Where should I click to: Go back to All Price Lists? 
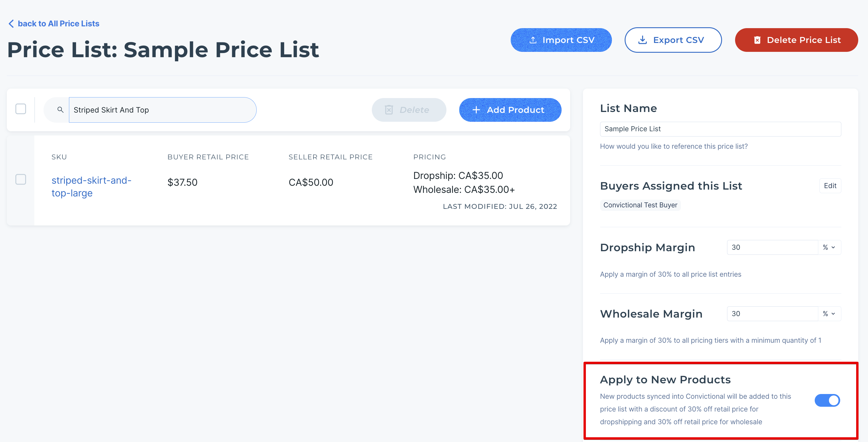point(58,24)
